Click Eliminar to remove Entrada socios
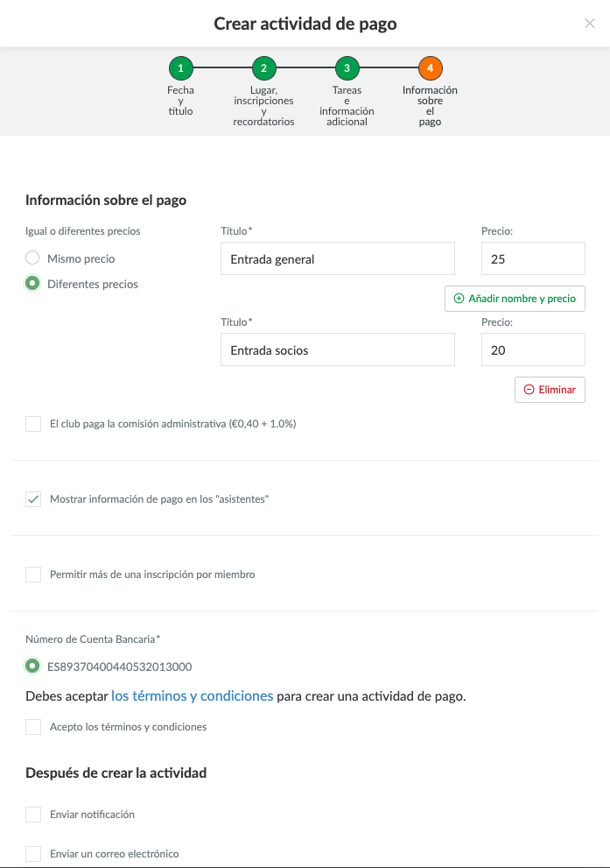 [x=550, y=390]
